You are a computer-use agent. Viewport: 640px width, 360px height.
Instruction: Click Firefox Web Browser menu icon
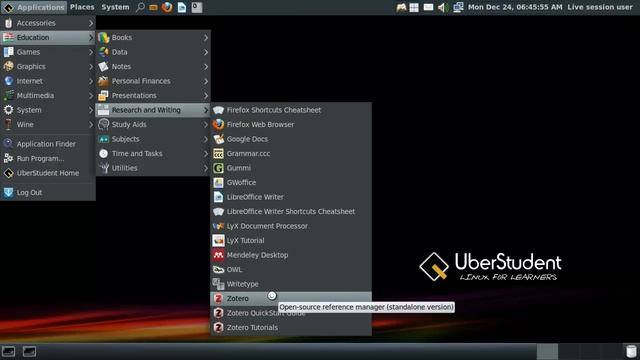[x=218, y=124]
